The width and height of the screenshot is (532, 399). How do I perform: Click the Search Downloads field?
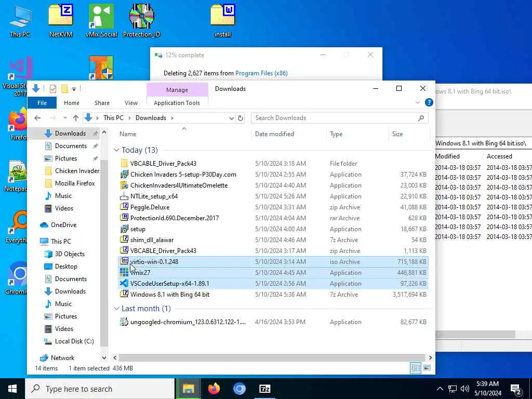tap(339, 118)
